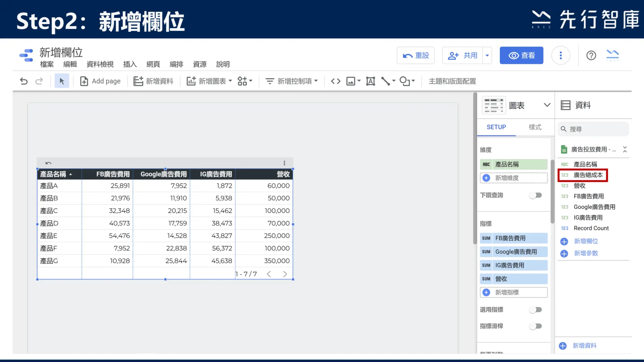This screenshot has width=644, height=362.
Task: Click 新增資料 in the toolbar
Action: [153, 81]
